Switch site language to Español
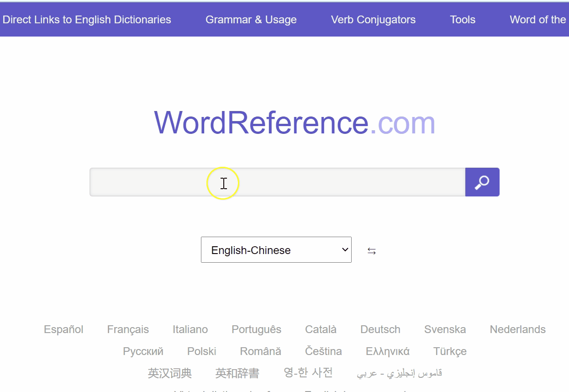 (63, 329)
